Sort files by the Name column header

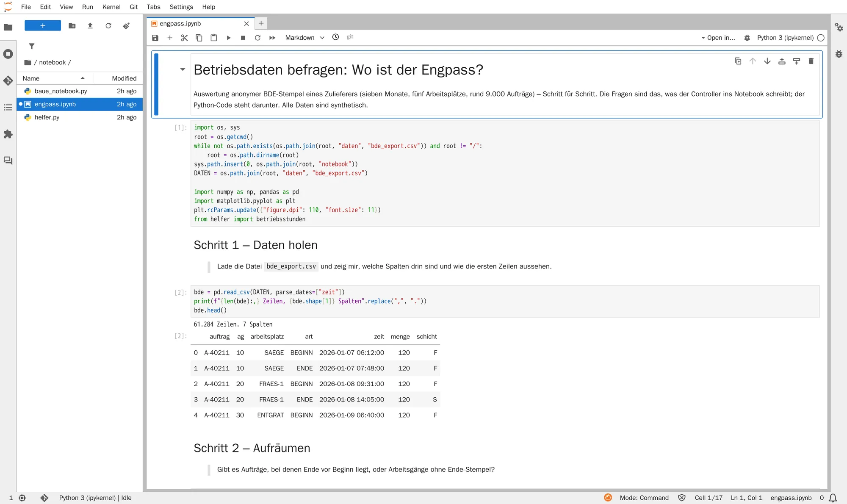[54, 78]
